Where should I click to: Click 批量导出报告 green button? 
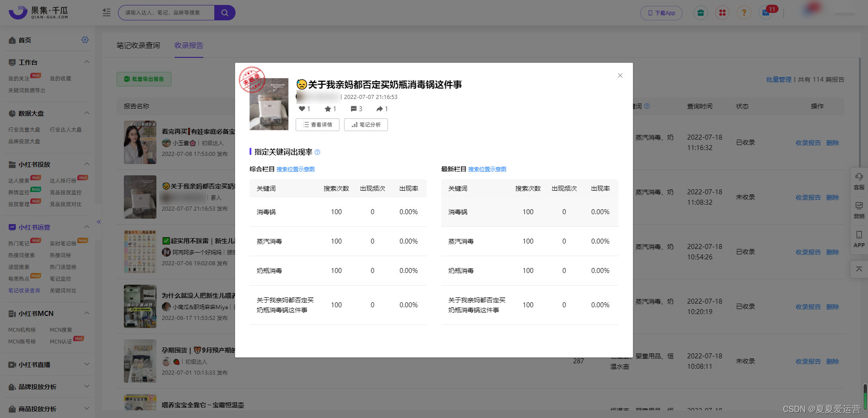144,79
